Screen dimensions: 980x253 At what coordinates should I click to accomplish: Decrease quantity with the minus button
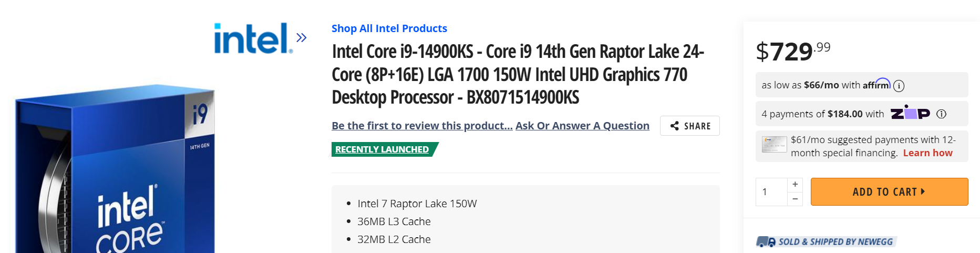pyautogui.click(x=795, y=199)
